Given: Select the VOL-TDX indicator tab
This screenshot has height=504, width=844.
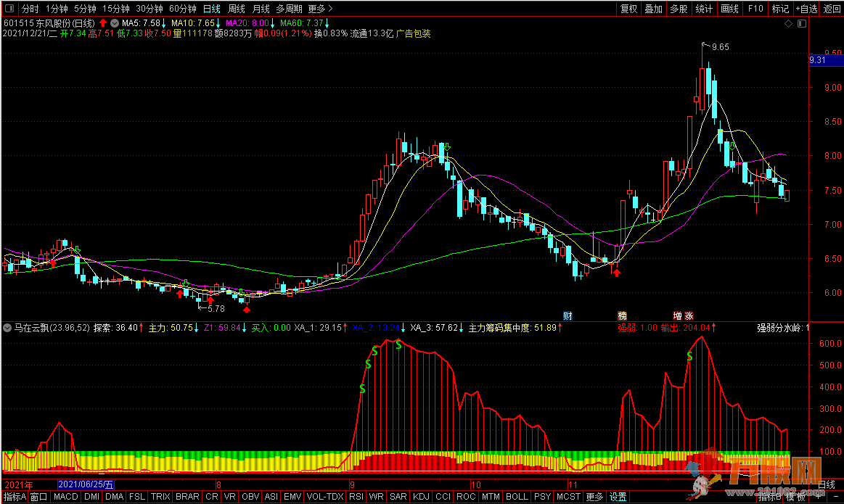Looking at the screenshot, I should click(x=325, y=497).
